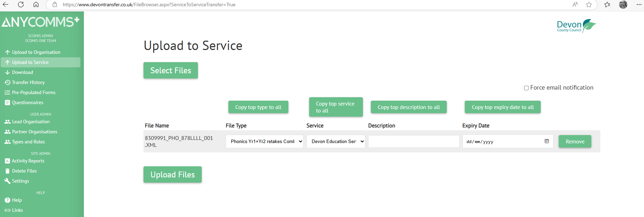
Task: Click the browser home icon
Action: pyautogui.click(x=36, y=5)
